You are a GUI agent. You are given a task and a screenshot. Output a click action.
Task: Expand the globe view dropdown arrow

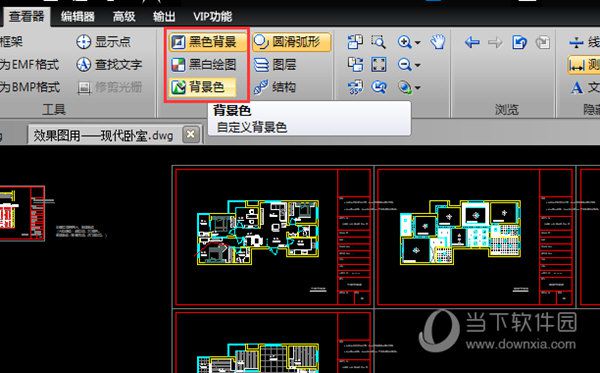417,88
